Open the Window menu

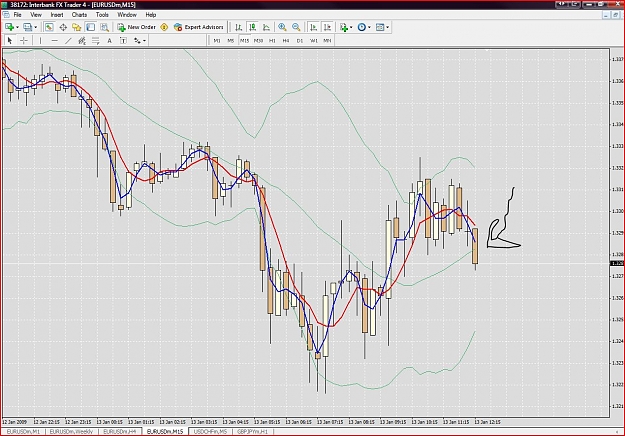(x=127, y=15)
